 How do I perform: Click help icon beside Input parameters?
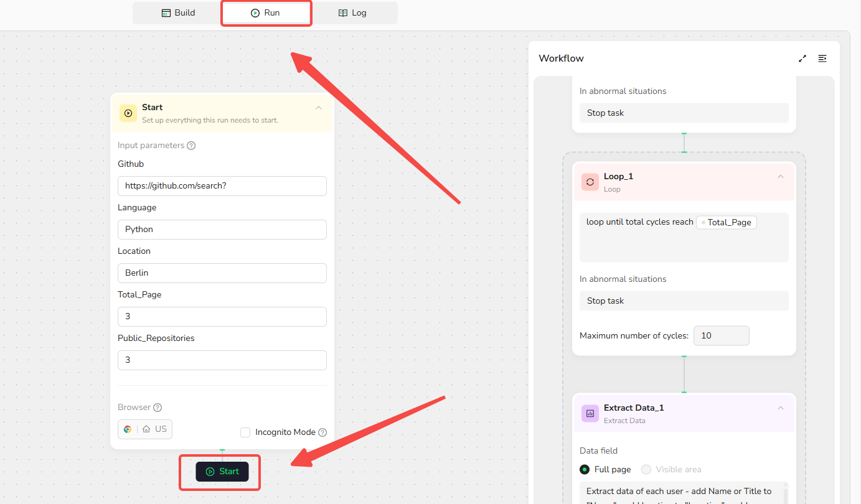191,146
